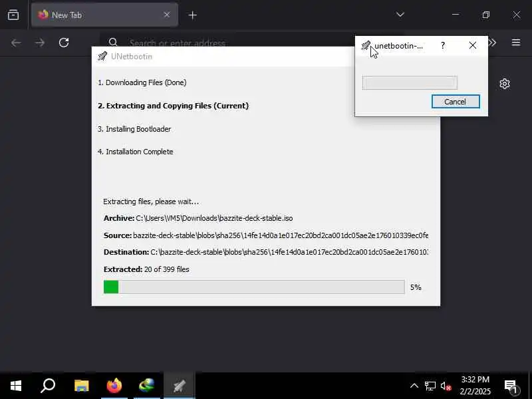
Task: Click the UNetbootin taskbar icon
Action: tap(179, 386)
